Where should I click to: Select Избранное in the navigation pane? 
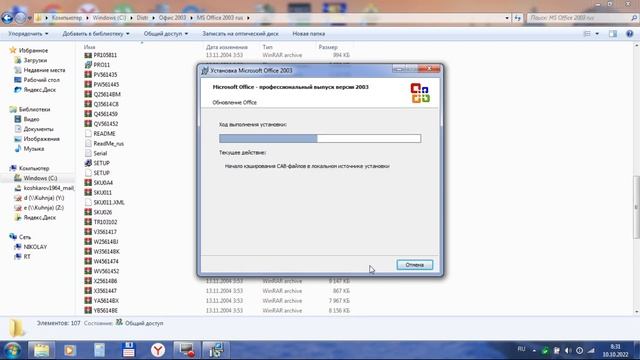pyautogui.click(x=33, y=51)
